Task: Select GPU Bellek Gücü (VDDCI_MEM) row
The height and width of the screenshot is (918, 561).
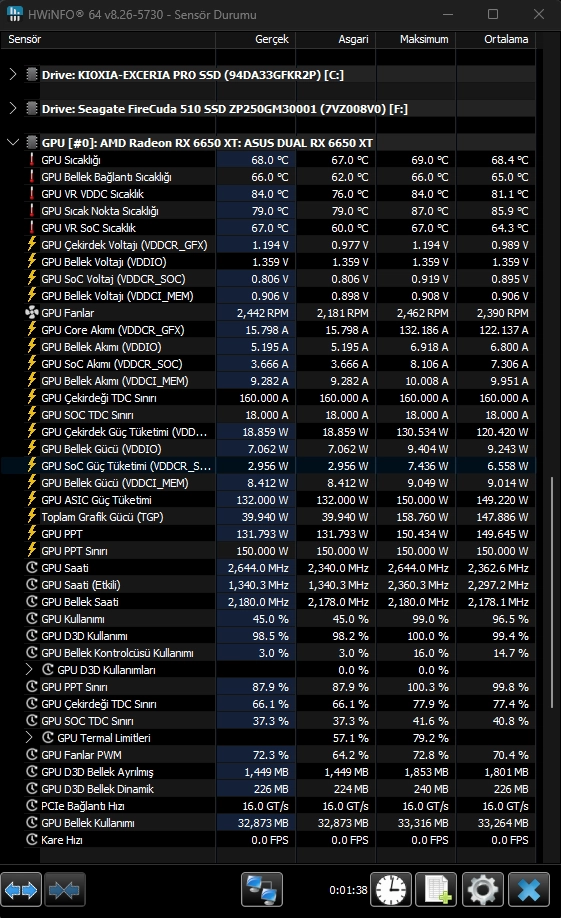Action: click(x=268, y=482)
